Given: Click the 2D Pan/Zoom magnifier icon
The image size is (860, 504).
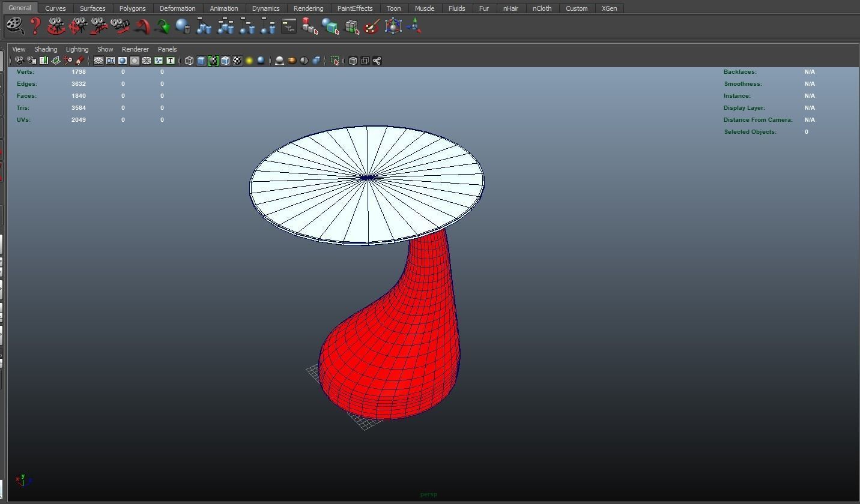Looking at the screenshot, I should (x=68, y=61).
